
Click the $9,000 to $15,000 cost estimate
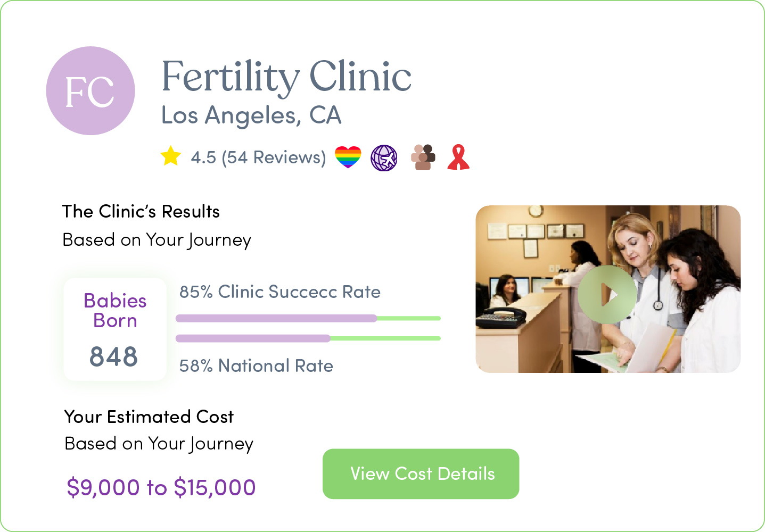pos(161,487)
